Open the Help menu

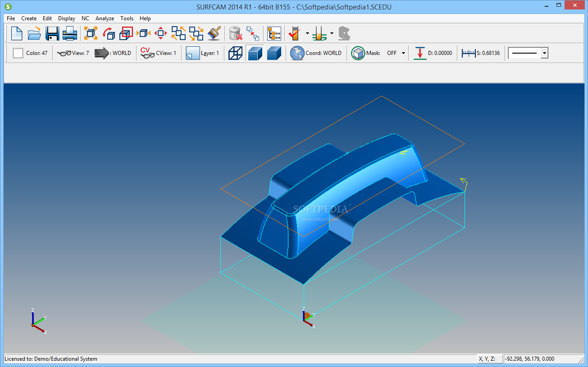(145, 18)
